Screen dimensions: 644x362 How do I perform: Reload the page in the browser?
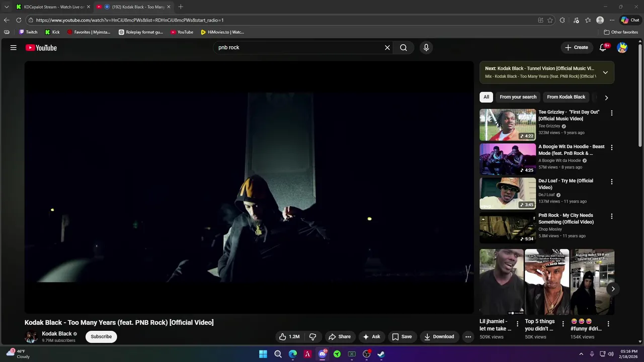coord(19,20)
